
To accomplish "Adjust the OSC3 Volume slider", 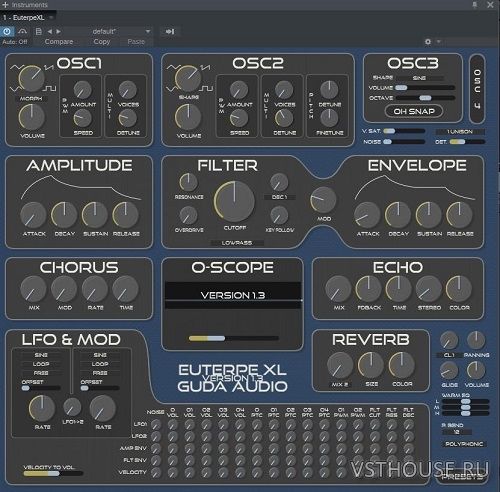I will coord(425,88).
